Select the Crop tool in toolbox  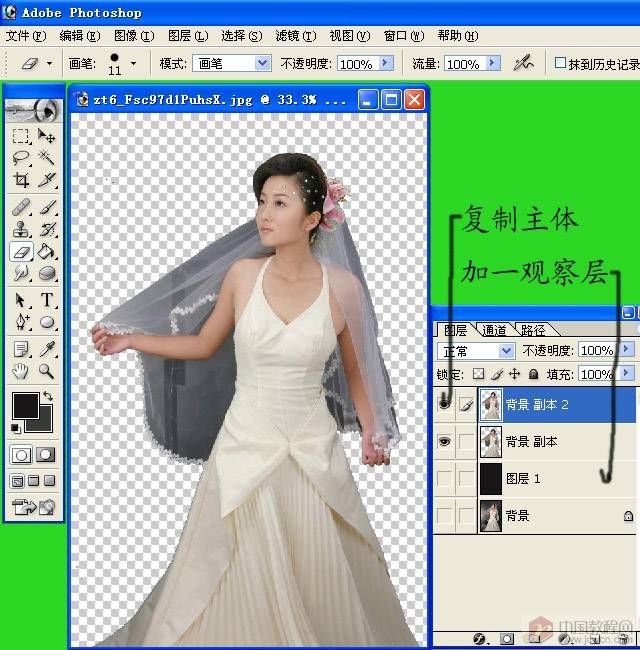(x=21, y=181)
